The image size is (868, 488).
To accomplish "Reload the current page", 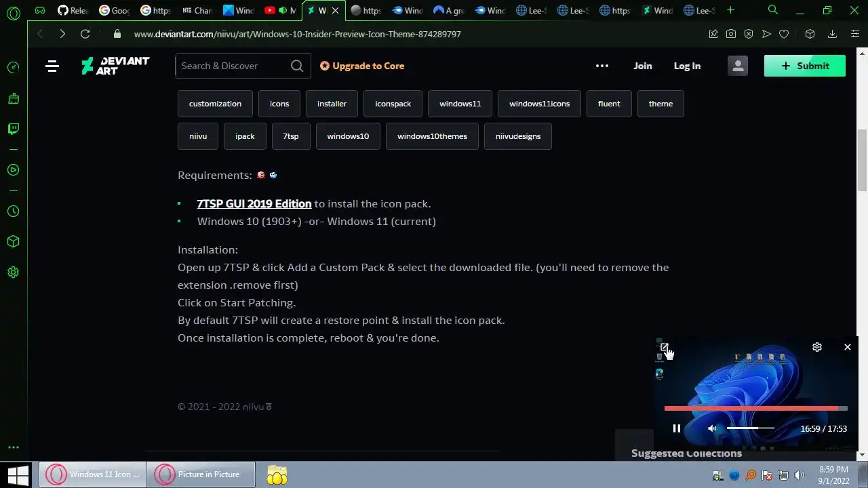I will (85, 34).
